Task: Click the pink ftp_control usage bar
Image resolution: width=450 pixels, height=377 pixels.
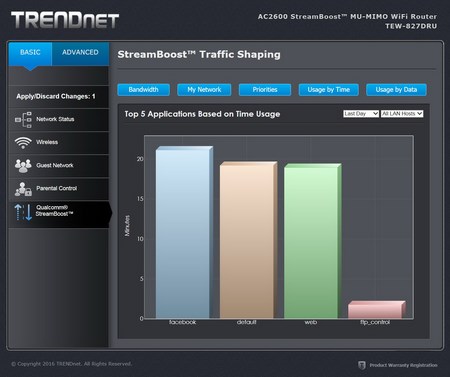Action: pos(377,310)
